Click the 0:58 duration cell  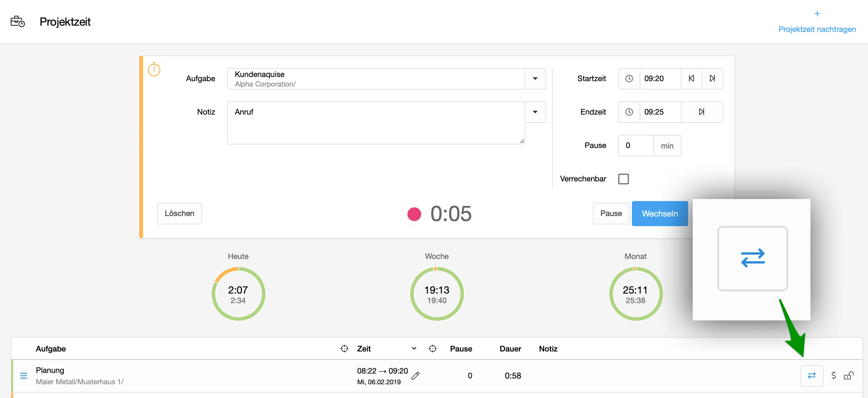click(512, 376)
